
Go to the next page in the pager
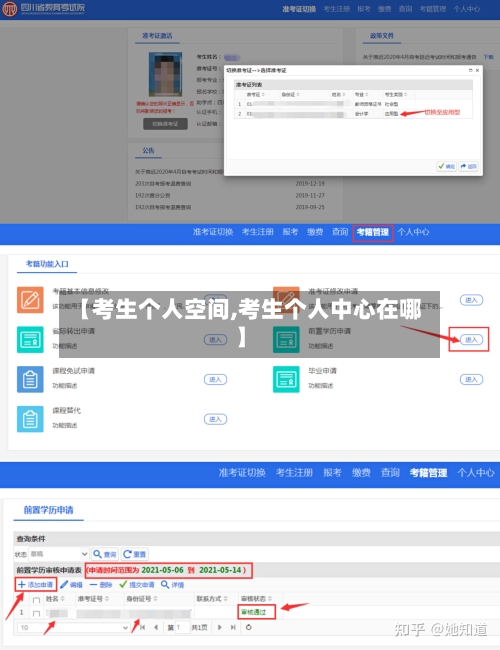pyautogui.click(x=220, y=628)
